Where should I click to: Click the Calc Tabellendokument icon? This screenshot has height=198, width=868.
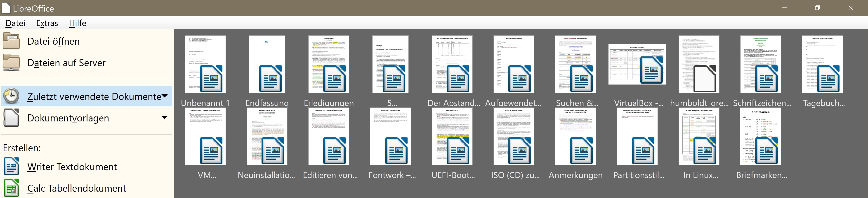point(12,188)
